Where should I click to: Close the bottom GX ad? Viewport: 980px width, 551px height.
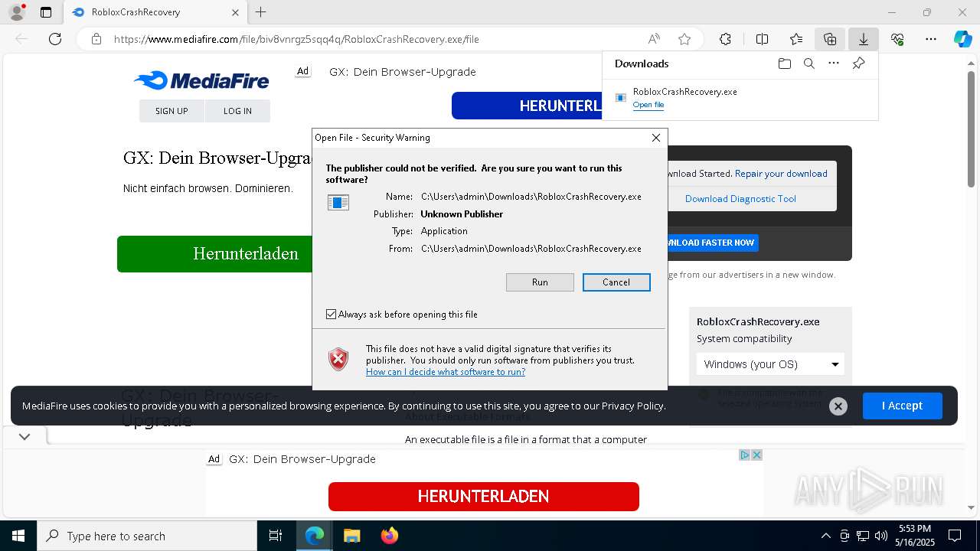pyautogui.click(x=756, y=455)
